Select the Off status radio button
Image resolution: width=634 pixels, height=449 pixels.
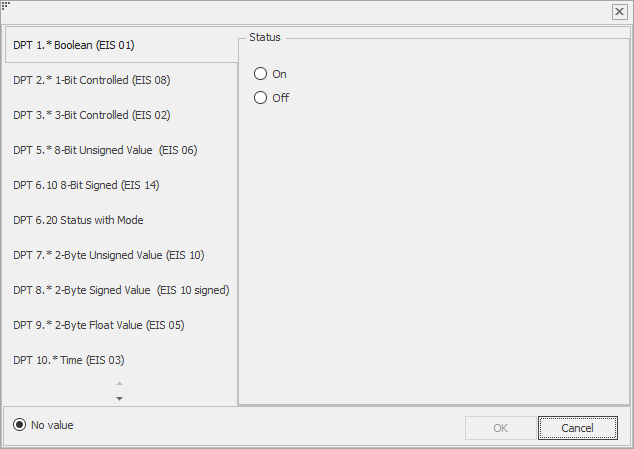coord(260,97)
